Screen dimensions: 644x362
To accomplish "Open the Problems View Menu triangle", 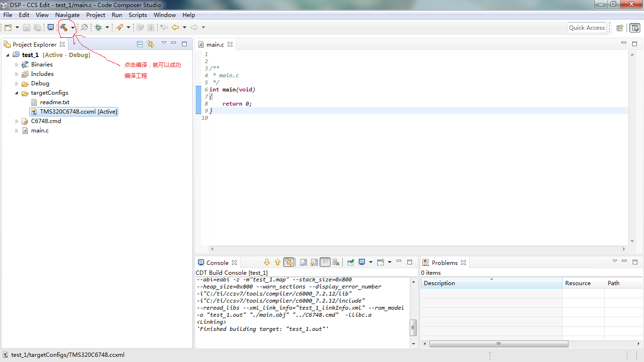I will (614, 261).
